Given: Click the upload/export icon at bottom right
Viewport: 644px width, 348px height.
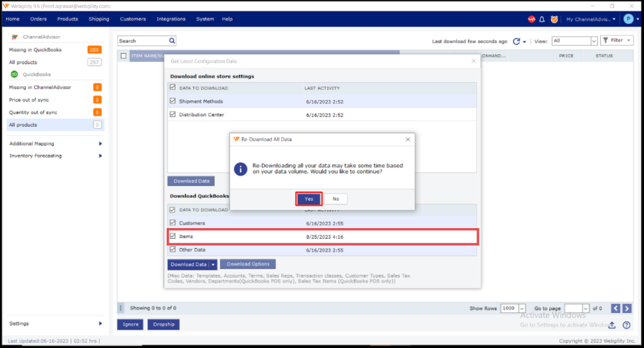Looking at the screenshot, I should pos(612,325).
